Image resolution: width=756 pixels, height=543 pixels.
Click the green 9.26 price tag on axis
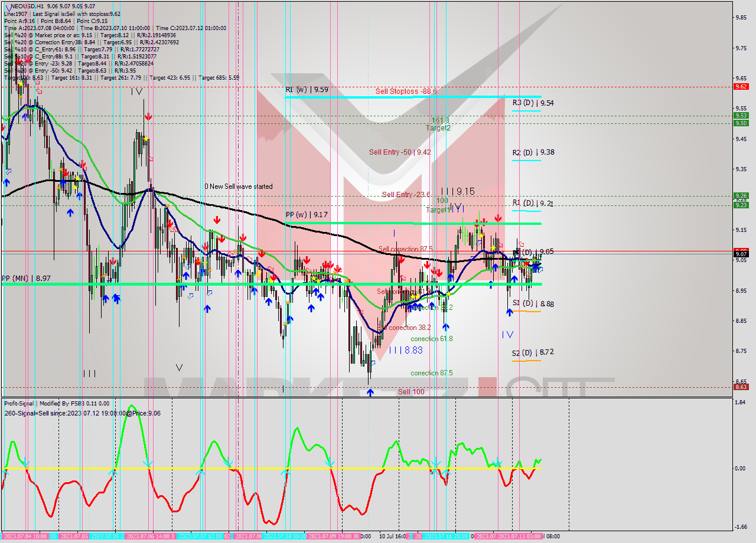pos(741,195)
